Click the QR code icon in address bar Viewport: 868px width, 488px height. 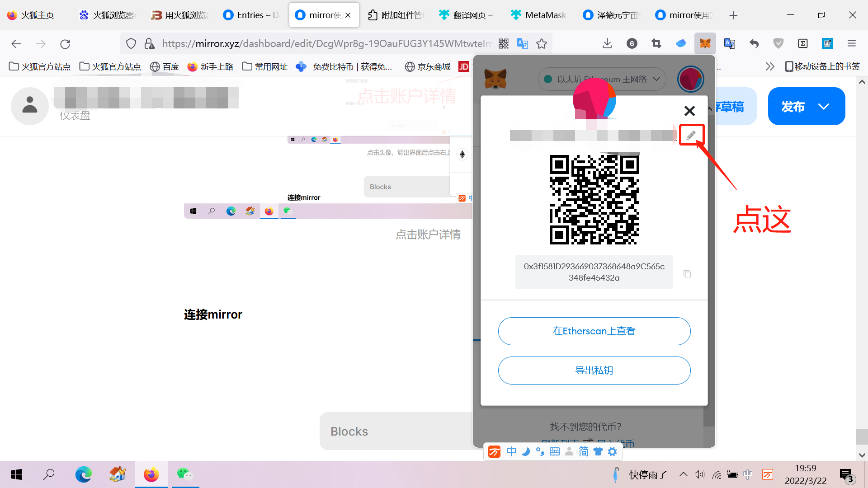coord(504,43)
